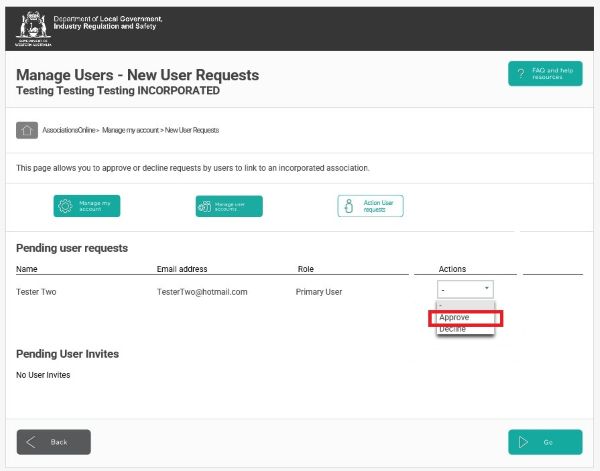Click the question mark help icon

[521, 73]
